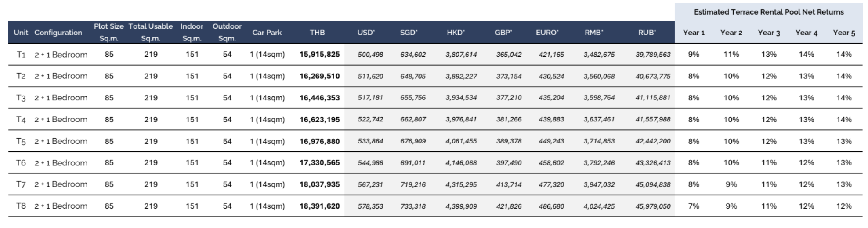Click HKD value 3,934,534
This screenshot has width=868, height=228.
point(461,98)
